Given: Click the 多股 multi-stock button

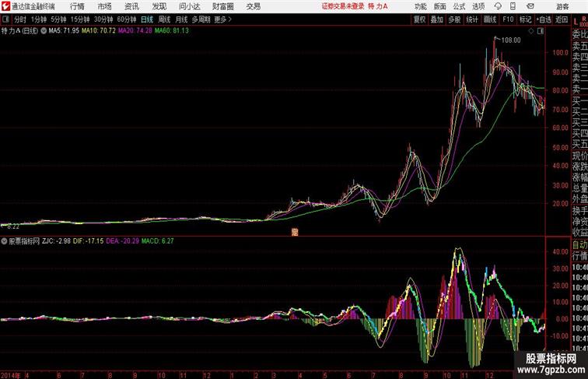Looking at the screenshot, I should coord(454,19).
